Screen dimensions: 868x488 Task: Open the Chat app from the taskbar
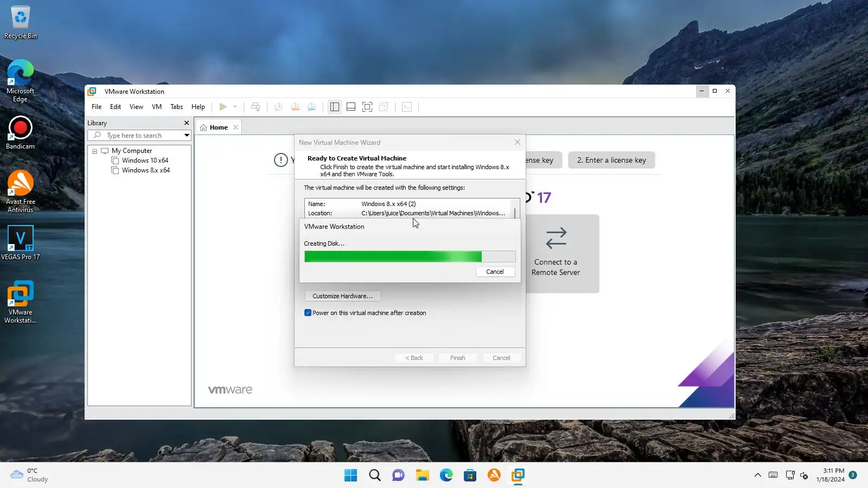tap(399, 476)
